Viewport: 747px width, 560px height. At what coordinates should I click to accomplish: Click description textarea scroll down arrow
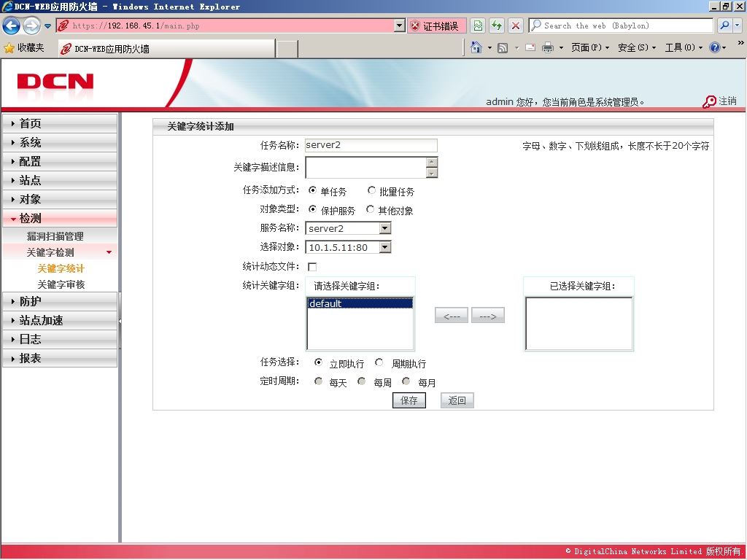coord(432,173)
